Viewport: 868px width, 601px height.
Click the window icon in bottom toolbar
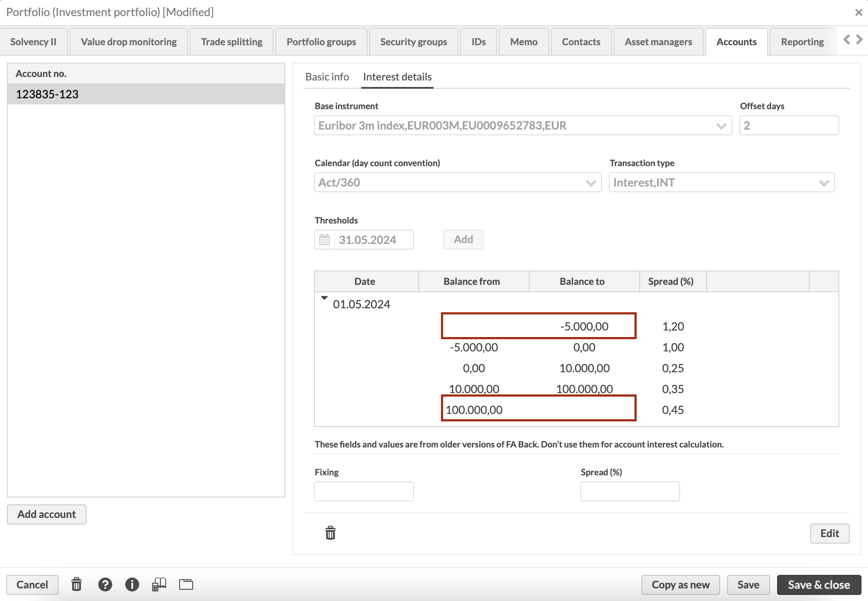[186, 584]
